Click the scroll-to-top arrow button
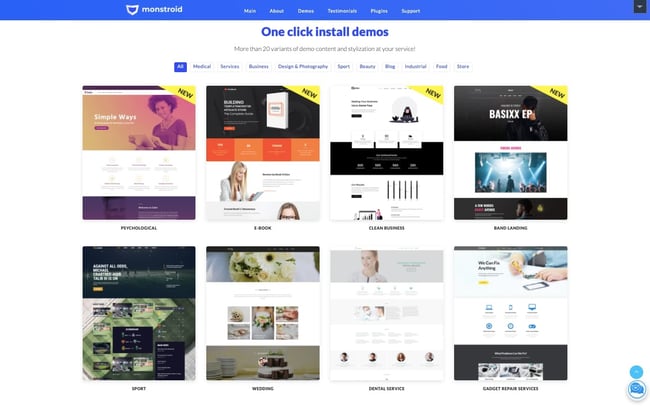 point(636,371)
